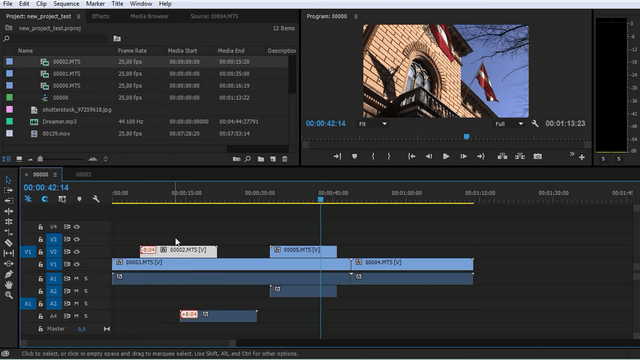Open the 00000 sequence tab menu
This screenshot has width=640, height=360.
55,174
